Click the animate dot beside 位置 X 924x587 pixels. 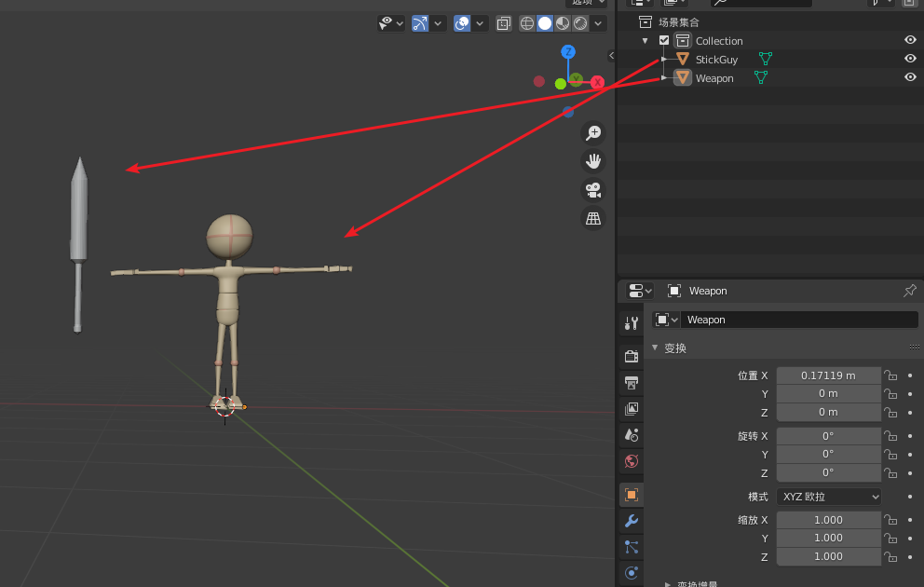(x=910, y=375)
